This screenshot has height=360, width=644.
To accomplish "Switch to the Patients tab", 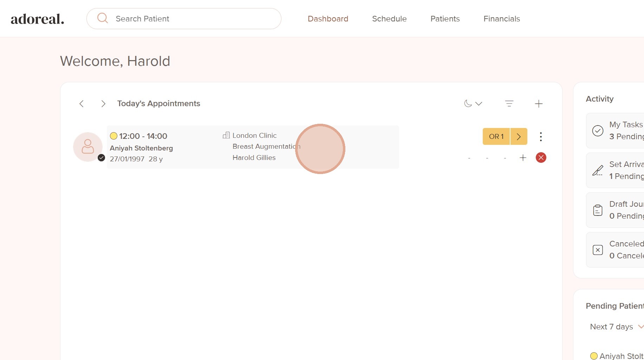I will pos(445,19).
